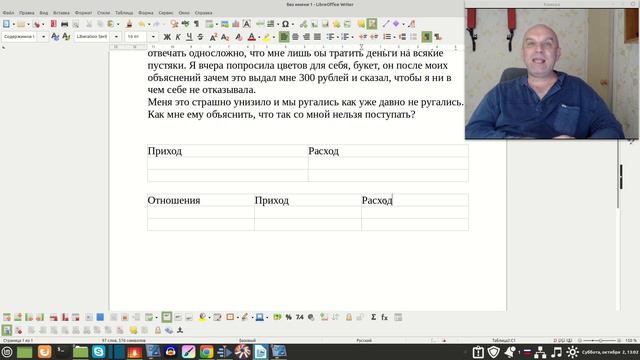Open the terminal taskbar icon
Screen dimensions: 640x360
[x=62, y=352]
